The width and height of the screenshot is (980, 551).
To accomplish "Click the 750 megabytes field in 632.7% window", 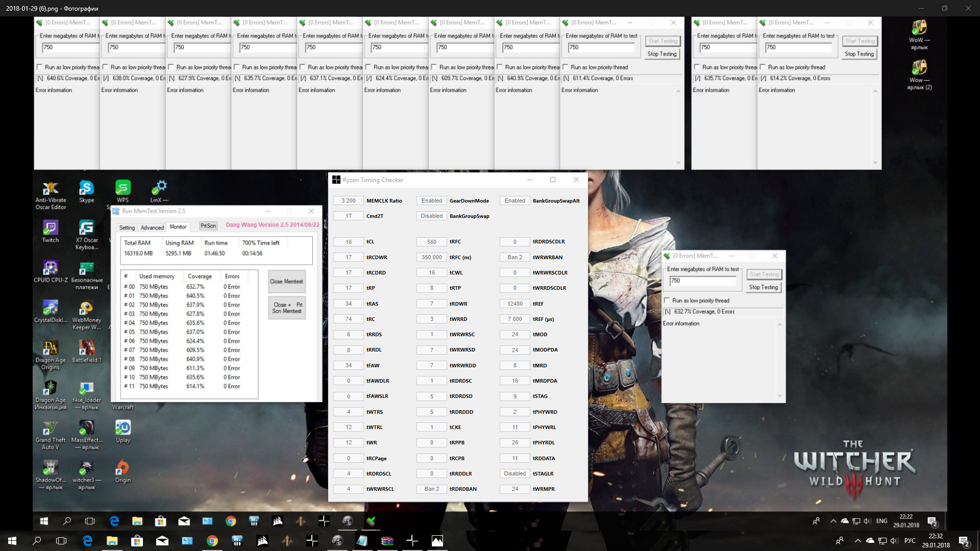I will (x=702, y=281).
